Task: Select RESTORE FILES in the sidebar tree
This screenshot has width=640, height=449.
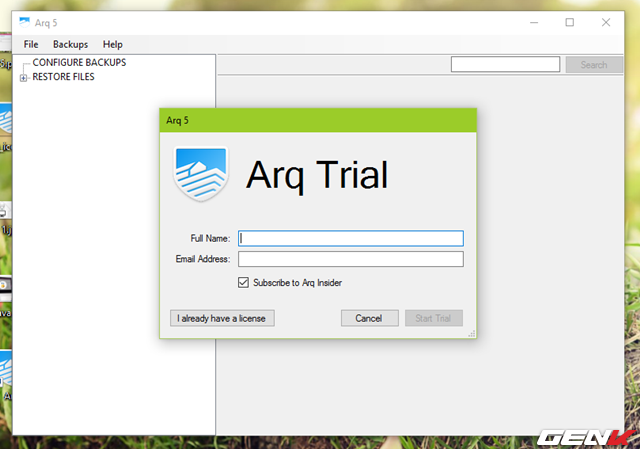Action: (x=64, y=77)
